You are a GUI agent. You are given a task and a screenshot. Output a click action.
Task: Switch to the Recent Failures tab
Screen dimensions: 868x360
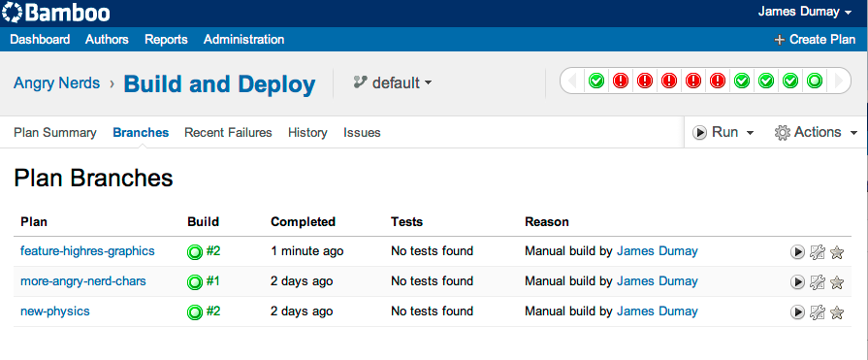pyautogui.click(x=228, y=132)
